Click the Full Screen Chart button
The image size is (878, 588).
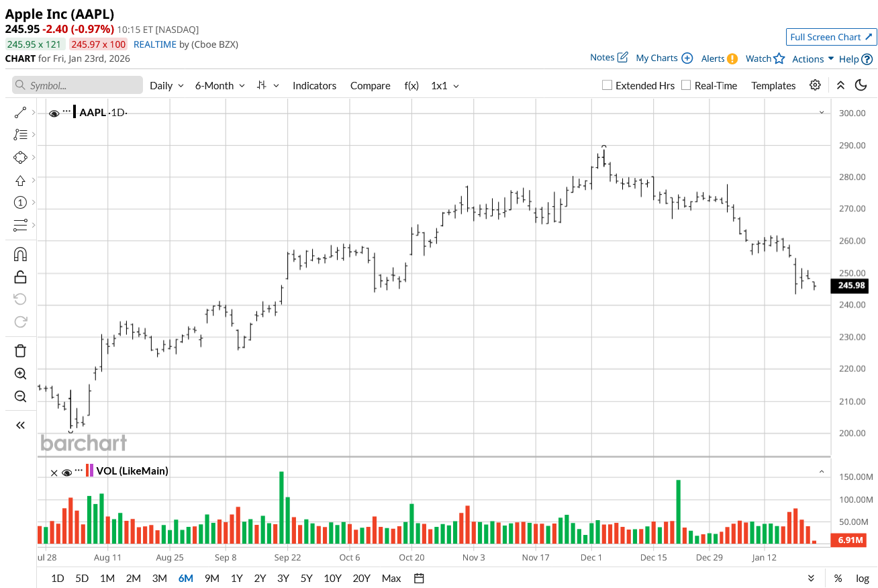pyautogui.click(x=831, y=37)
